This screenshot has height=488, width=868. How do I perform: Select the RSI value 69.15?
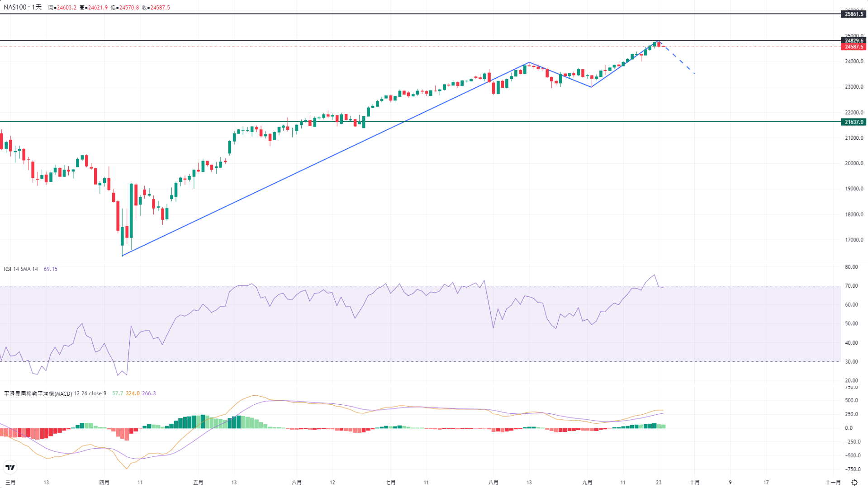point(51,269)
